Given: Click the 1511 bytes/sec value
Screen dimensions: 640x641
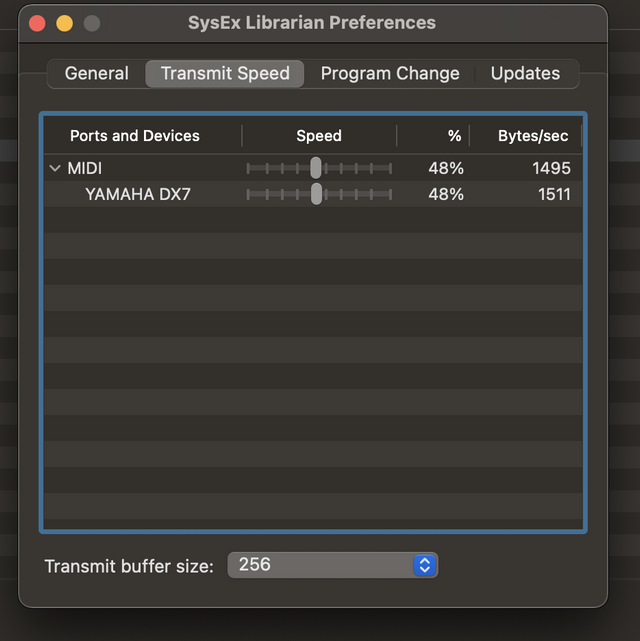Looking at the screenshot, I should (x=554, y=194).
